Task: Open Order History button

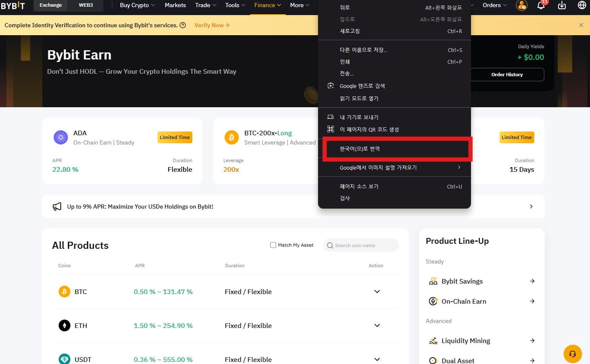Action: coord(507,75)
